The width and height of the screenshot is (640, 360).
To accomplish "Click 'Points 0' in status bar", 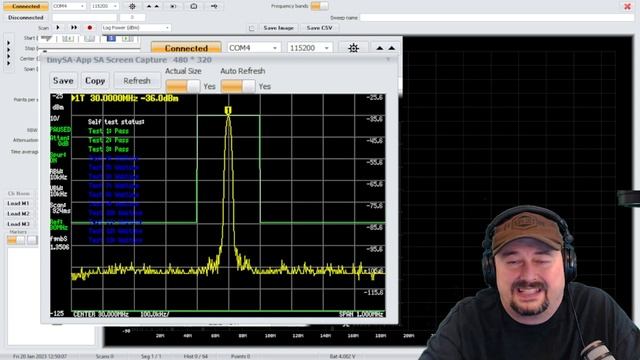I will [x=240, y=356].
